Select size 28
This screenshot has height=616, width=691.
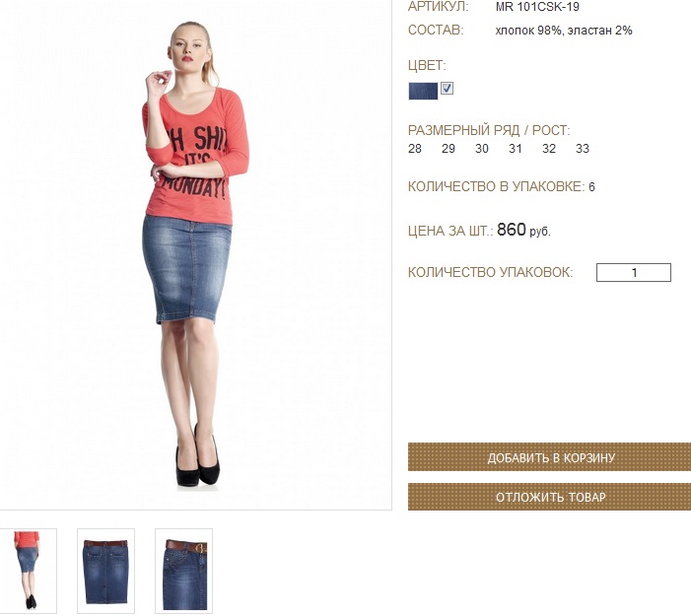(x=415, y=149)
